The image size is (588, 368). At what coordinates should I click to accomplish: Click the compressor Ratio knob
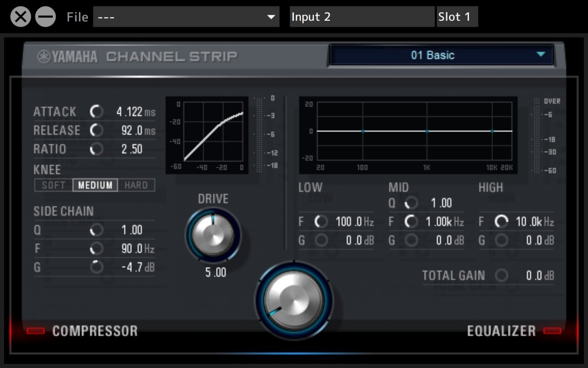tap(96, 149)
